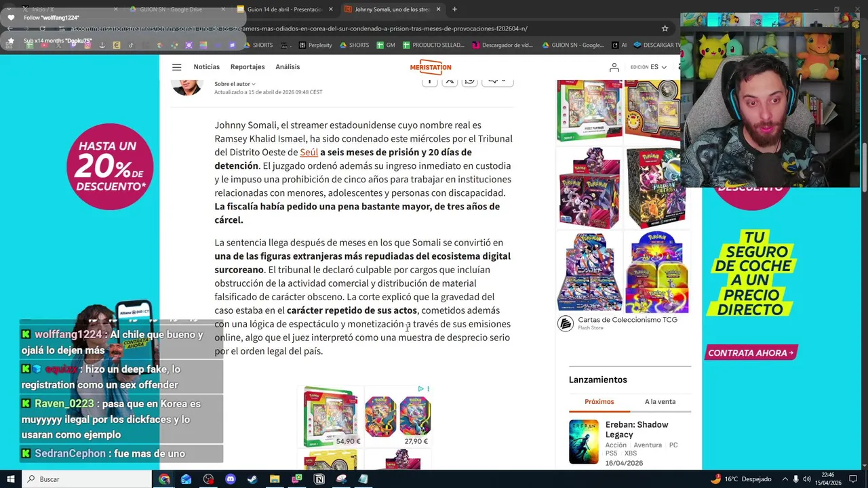Open the 54,90 € Pokémon product in the ad
The image size is (868, 488).
click(x=330, y=417)
